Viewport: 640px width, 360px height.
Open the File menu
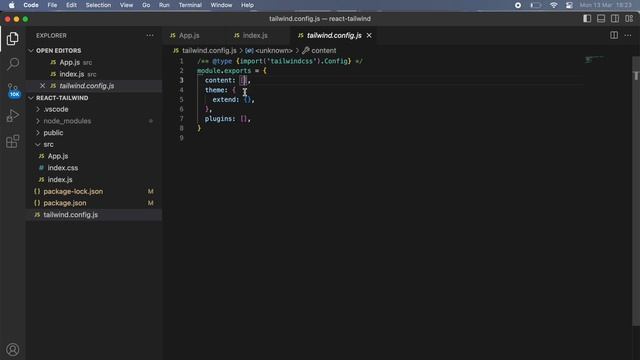(x=52, y=5)
